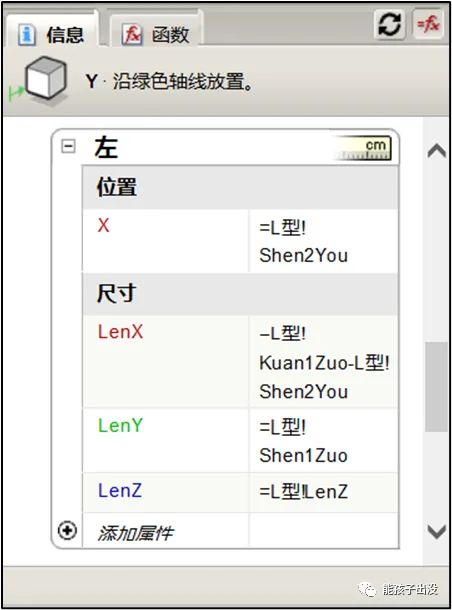
Task: Edit the X position formula field
Action: [324, 241]
